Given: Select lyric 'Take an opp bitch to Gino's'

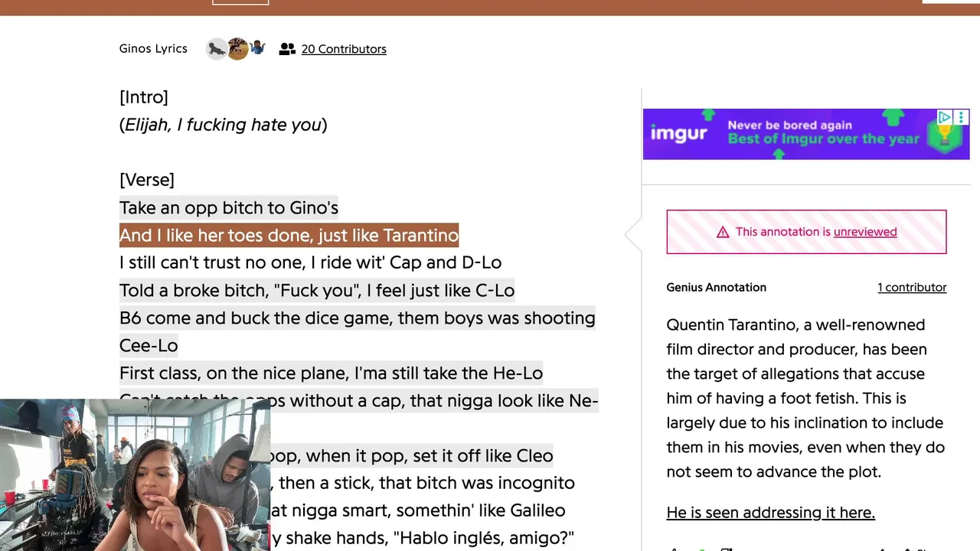Looking at the screenshot, I should [x=229, y=208].
